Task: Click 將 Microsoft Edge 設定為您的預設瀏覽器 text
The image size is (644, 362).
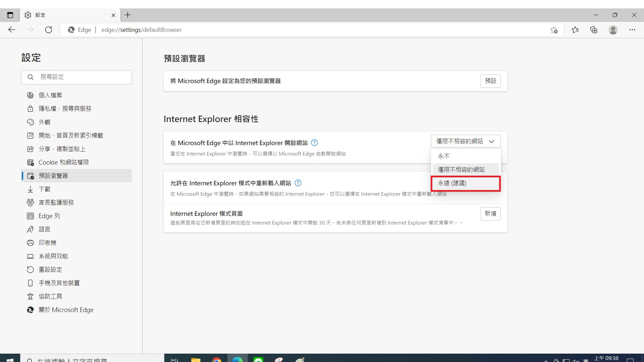Action: click(x=225, y=81)
